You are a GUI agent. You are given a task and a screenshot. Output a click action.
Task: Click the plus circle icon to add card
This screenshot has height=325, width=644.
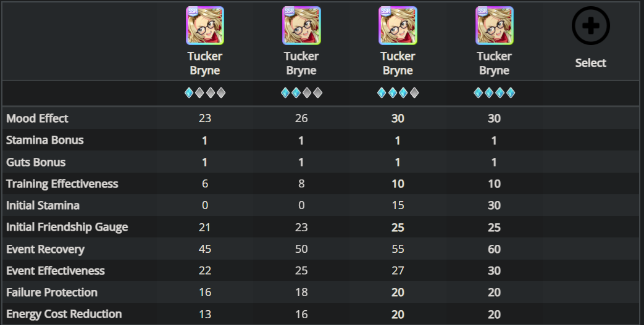(591, 25)
